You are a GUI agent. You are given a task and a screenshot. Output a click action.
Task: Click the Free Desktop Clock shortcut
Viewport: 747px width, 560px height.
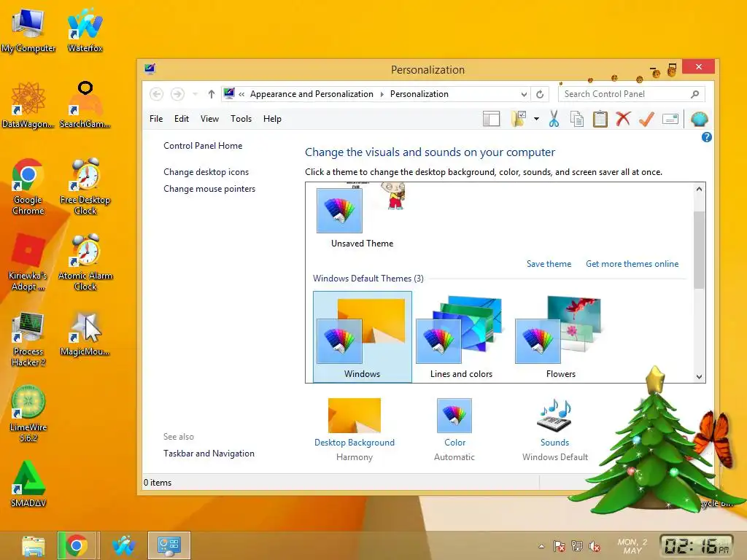click(x=85, y=187)
